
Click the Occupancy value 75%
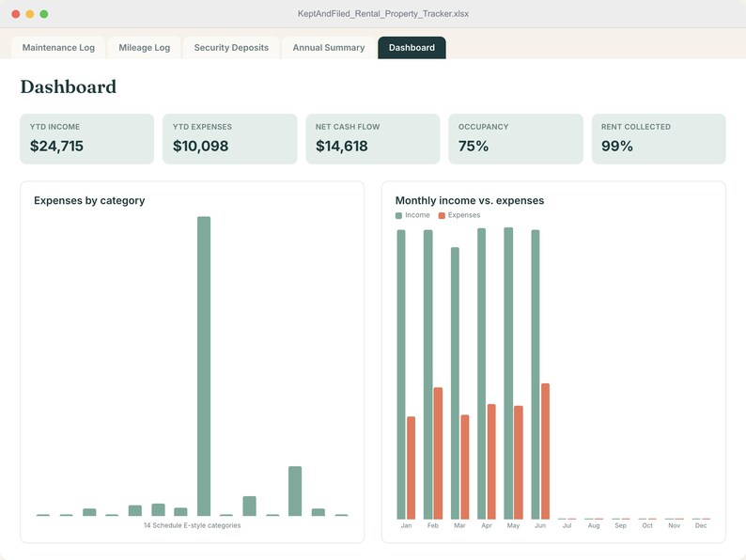pyautogui.click(x=474, y=146)
